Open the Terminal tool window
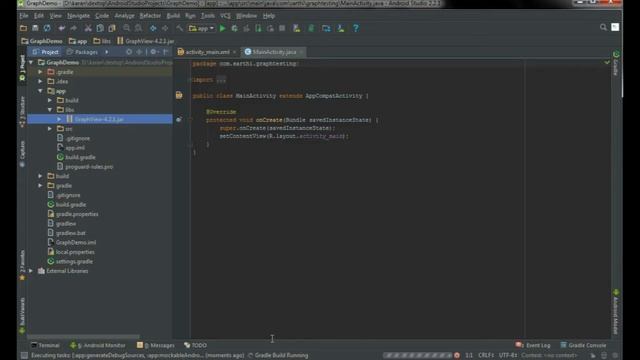This screenshot has width=640, height=360. pyautogui.click(x=46, y=345)
